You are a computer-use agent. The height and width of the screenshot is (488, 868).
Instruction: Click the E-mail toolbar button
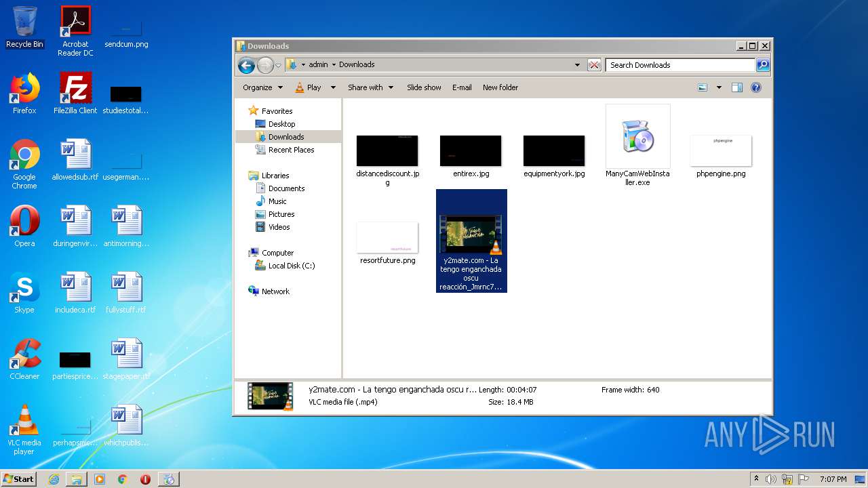462,87
